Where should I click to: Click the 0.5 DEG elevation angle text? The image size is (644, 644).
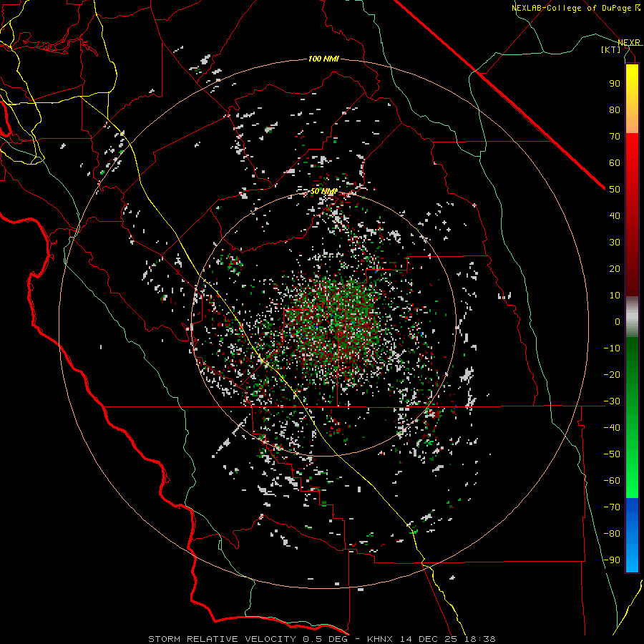(x=326, y=639)
